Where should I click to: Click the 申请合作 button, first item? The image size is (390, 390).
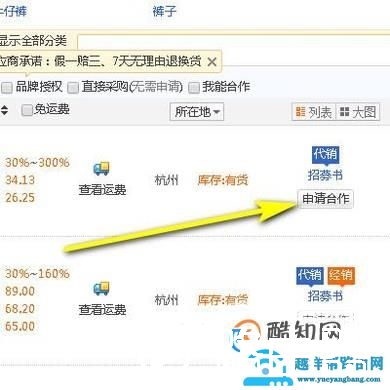coord(325,199)
